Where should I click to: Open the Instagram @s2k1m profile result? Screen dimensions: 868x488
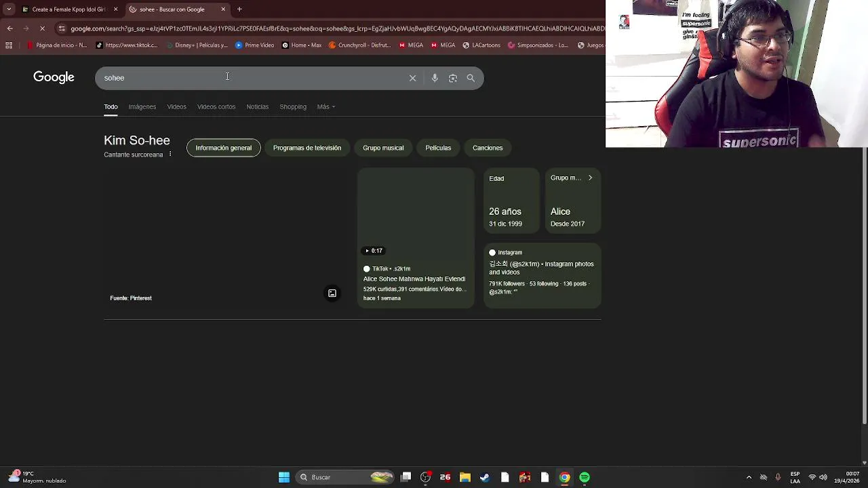coord(542,275)
